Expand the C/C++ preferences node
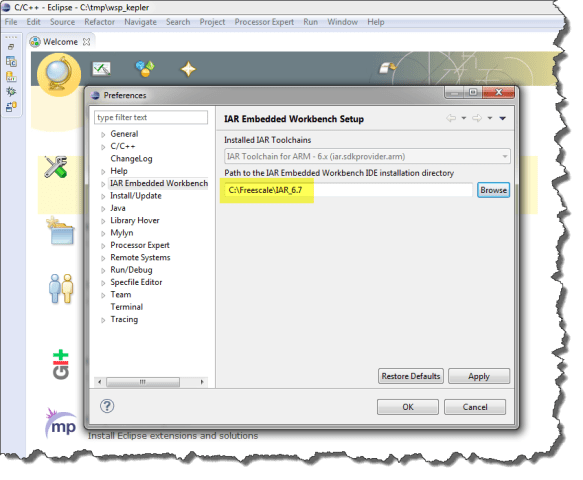The image size is (583, 480). (103, 147)
